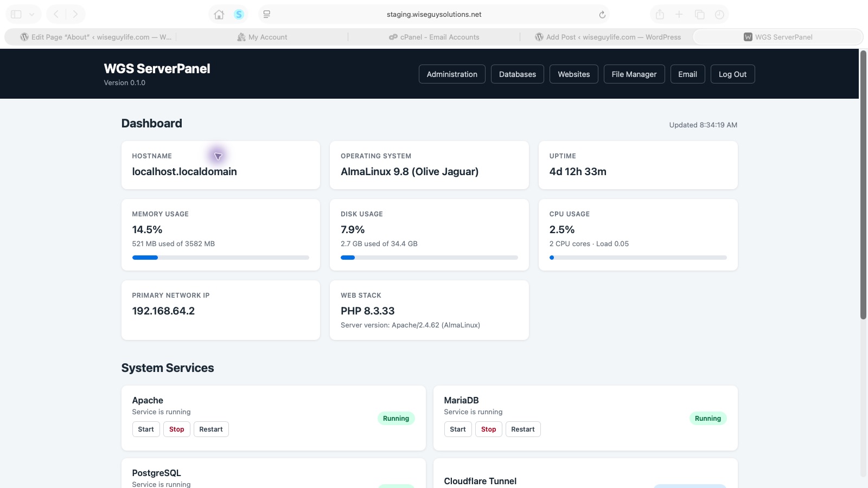Start the MariaDB service

click(458, 429)
